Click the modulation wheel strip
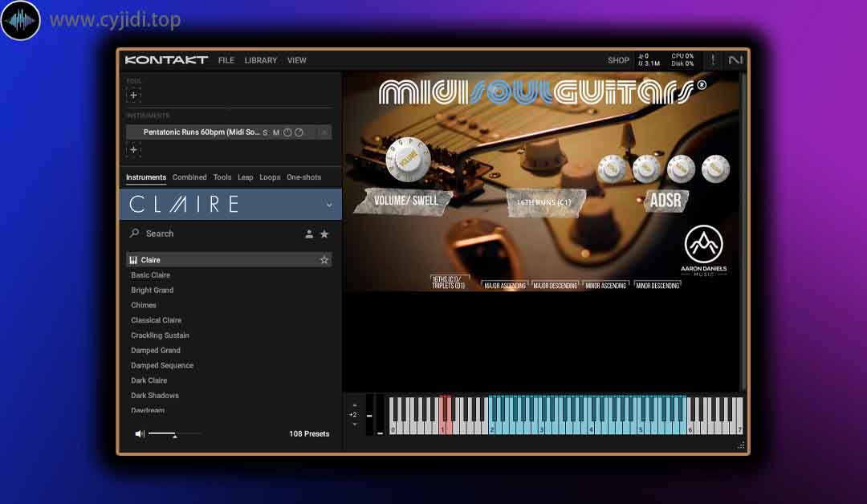Screen dimensions: 867x504 (380, 414)
